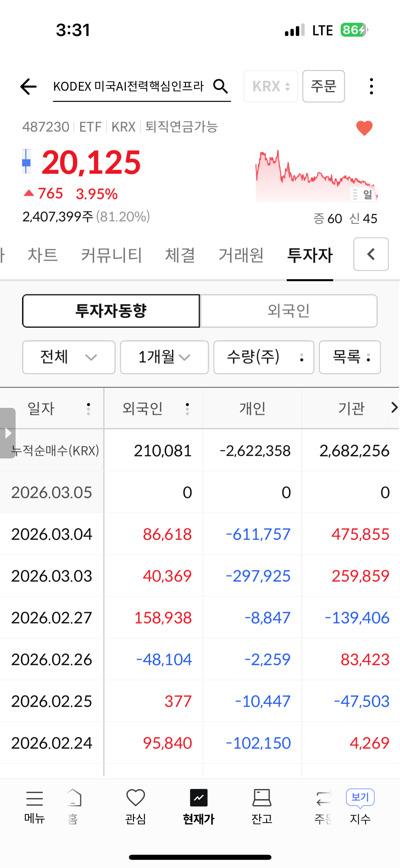Select the 투자자동향 segment

[x=111, y=311]
